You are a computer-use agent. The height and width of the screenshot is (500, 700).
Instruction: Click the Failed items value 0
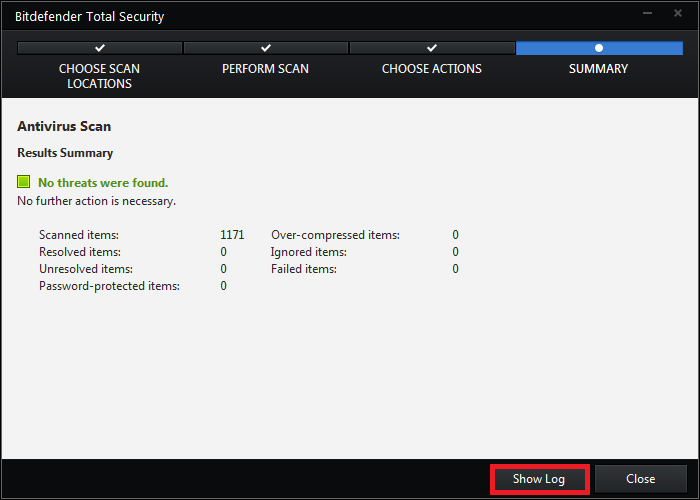click(x=455, y=269)
